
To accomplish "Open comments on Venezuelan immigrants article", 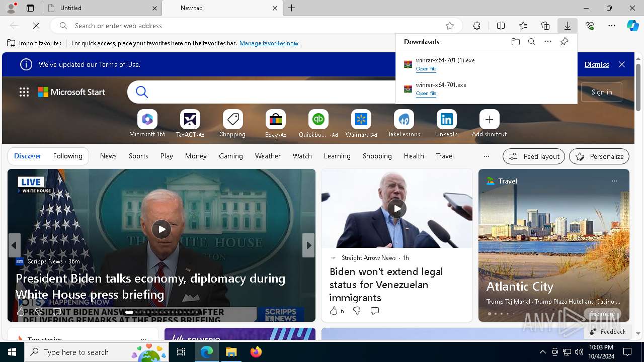I will click(374, 311).
